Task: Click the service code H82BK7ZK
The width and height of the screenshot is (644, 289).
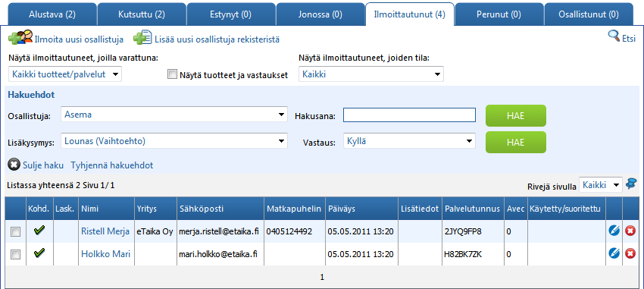Action: point(463,254)
